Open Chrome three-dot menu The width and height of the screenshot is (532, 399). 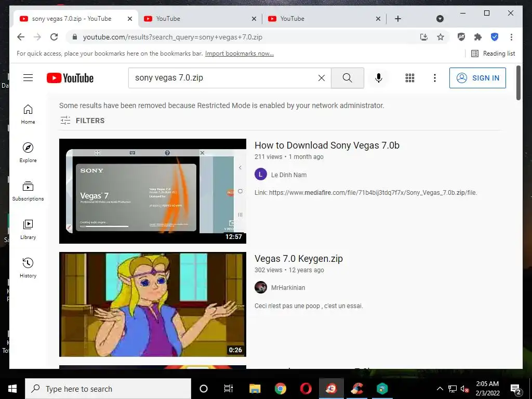coord(511,37)
